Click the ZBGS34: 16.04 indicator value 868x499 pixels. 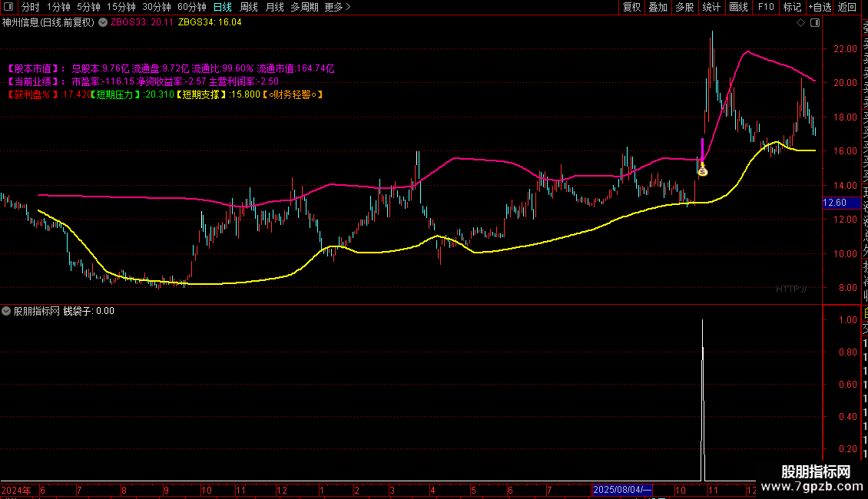(210, 22)
